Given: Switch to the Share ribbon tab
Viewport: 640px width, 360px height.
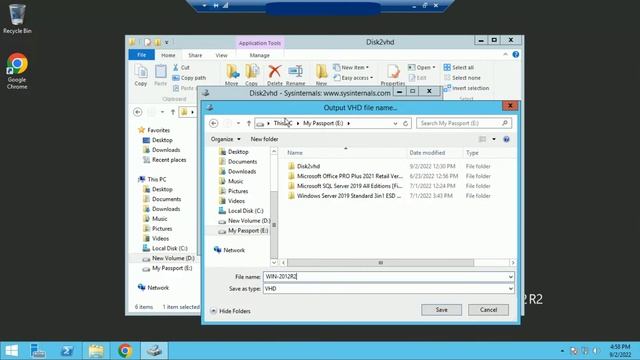Looking at the screenshot, I should [195, 55].
